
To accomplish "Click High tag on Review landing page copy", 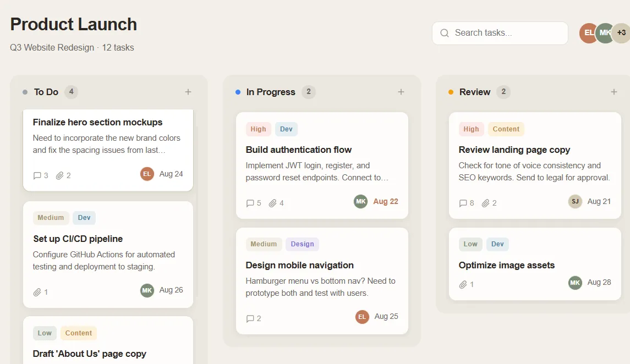I will [471, 129].
